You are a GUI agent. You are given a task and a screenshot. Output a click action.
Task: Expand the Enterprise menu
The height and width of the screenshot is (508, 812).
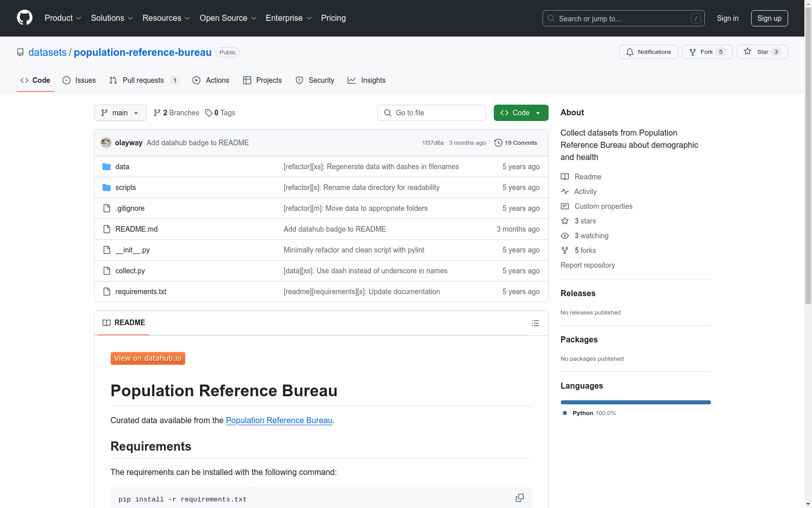pyautogui.click(x=289, y=18)
